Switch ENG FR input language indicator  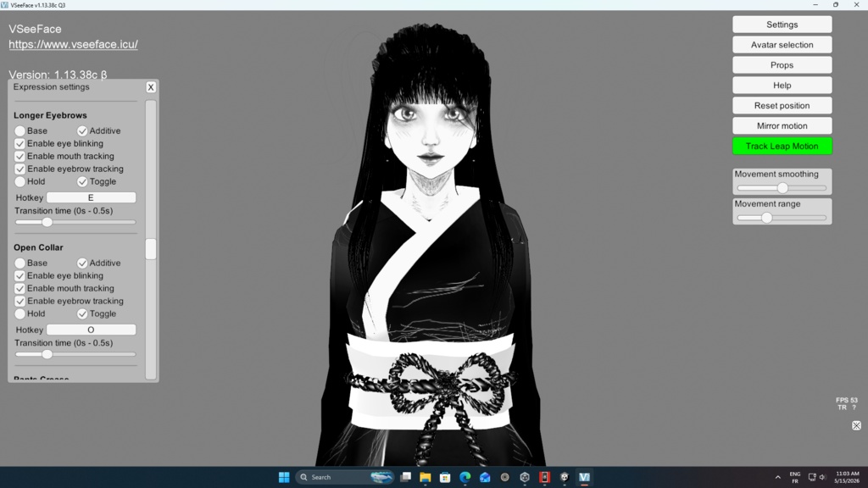(795, 478)
